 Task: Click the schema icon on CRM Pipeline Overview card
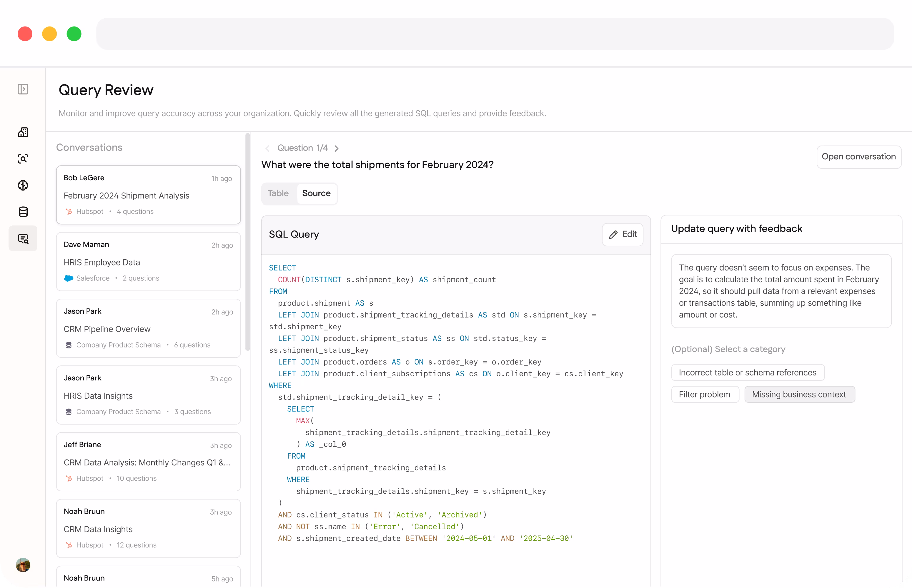coord(69,345)
